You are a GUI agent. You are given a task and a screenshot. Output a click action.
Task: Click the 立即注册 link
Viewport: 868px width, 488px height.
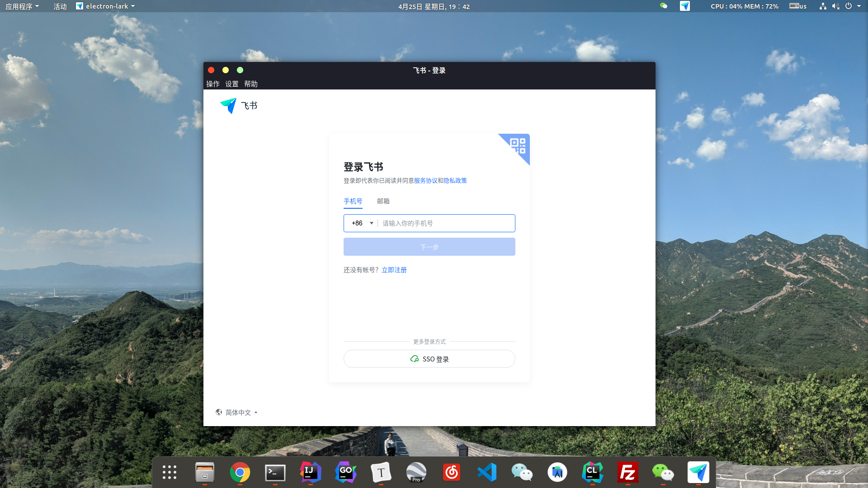coord(394,270)
